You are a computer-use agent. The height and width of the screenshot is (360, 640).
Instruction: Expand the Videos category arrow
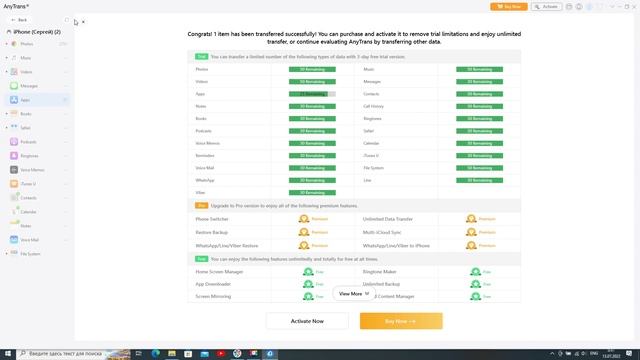click(x=7, y=72)
